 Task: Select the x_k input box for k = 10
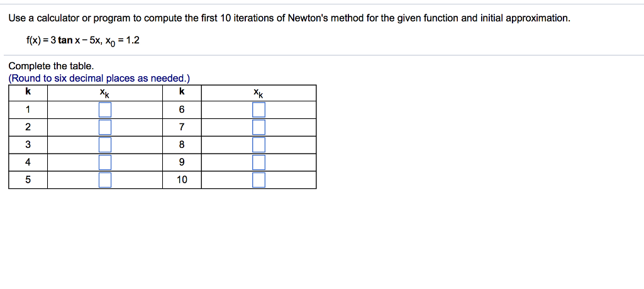click(x=258, y=180)
